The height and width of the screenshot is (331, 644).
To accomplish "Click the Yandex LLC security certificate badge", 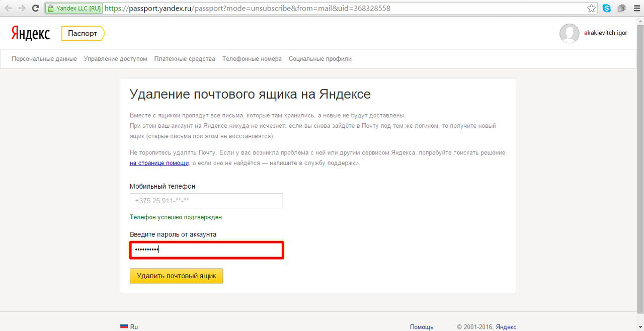I will point(74,9).
